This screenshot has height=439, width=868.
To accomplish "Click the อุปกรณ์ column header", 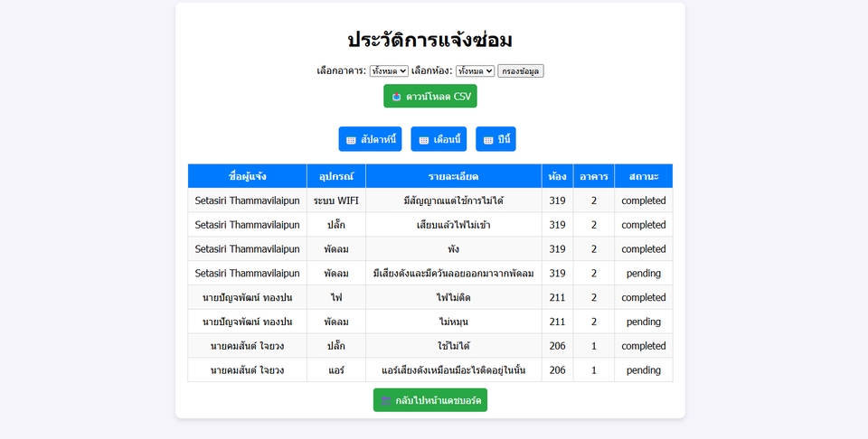I will pos(336,176).
